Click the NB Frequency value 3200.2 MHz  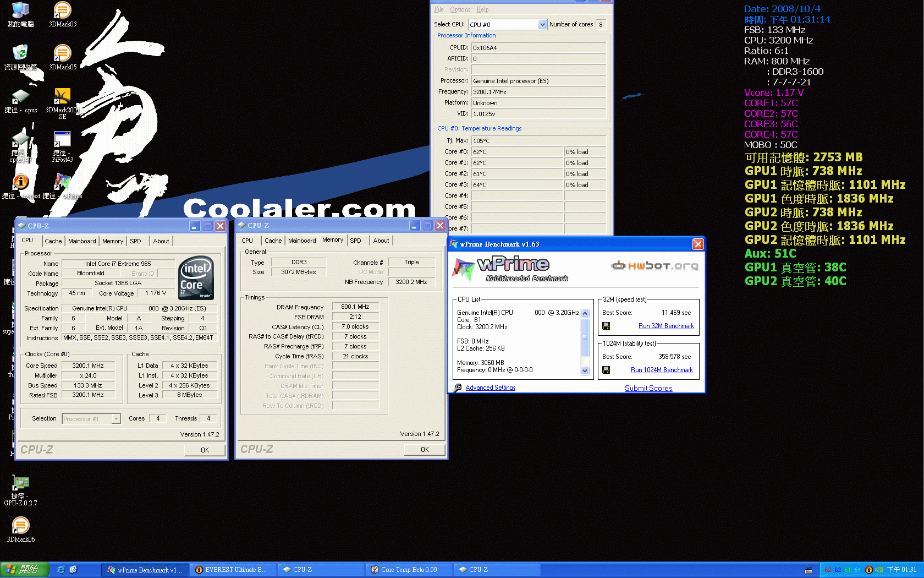pos(411,282)
